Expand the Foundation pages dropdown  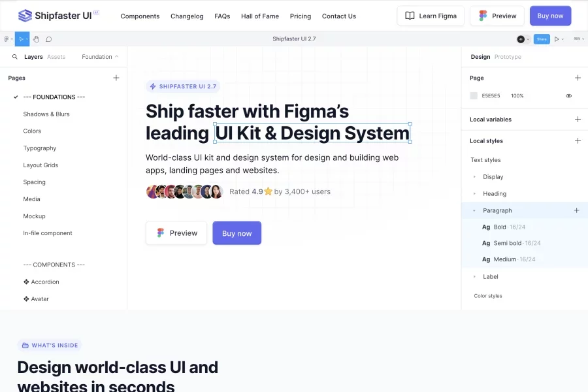click(x=100, y=57)
